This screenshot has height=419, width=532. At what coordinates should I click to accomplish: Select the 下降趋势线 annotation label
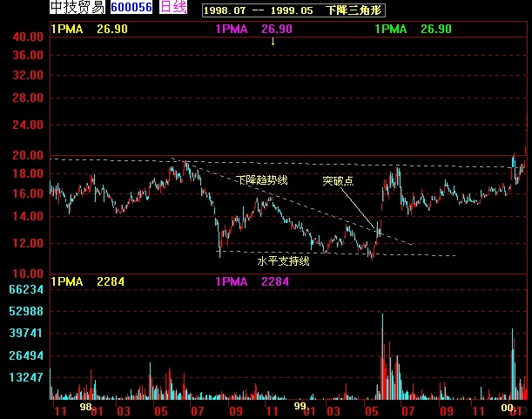(261, 179)
